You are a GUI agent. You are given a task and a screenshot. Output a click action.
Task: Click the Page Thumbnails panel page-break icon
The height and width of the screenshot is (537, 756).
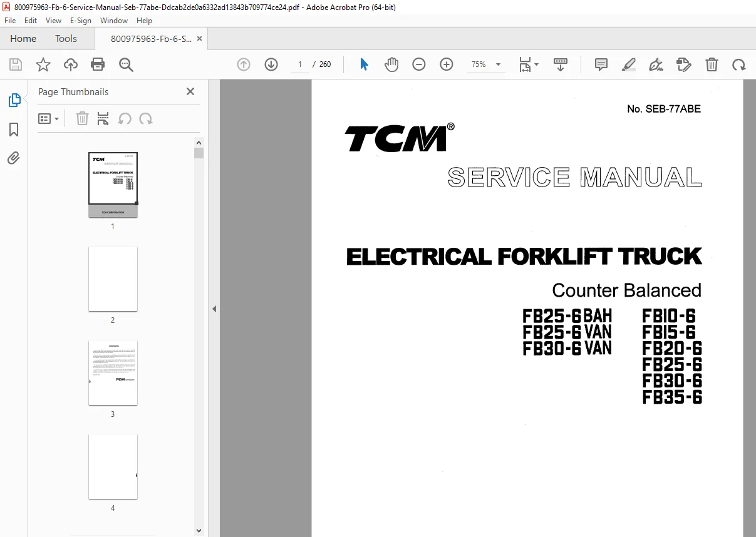[103, 119]
